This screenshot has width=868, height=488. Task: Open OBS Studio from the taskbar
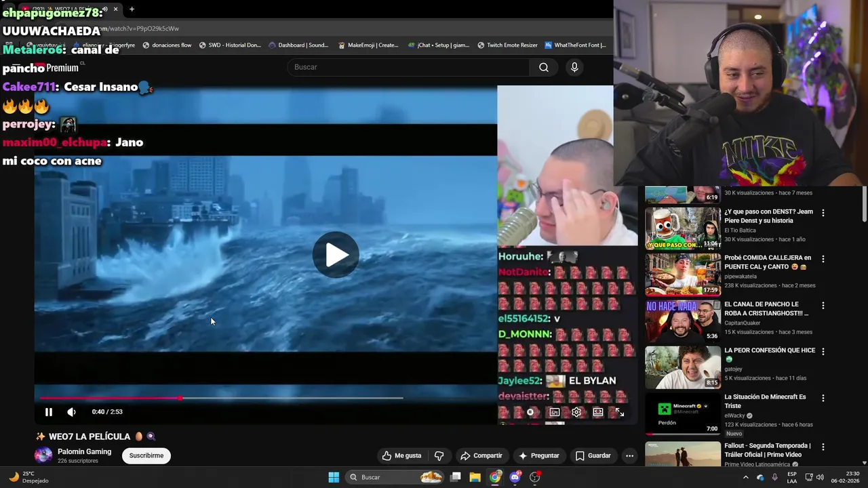pos(535,477)
